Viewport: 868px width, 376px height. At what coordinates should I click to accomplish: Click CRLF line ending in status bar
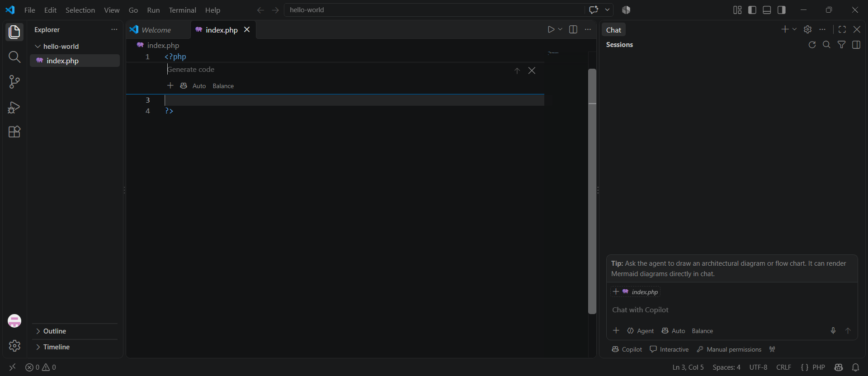click(783, 367)
